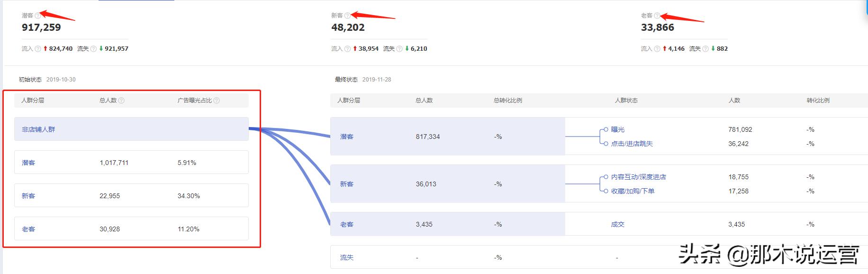868x274 pixels.
Task: Click the 人群状态 column header
Action: 626,100
